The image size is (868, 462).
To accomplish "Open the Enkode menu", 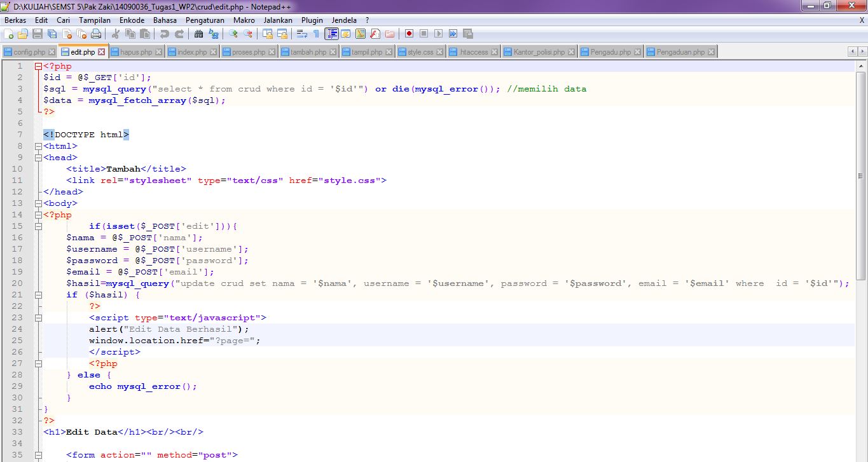I will (132, 20).
